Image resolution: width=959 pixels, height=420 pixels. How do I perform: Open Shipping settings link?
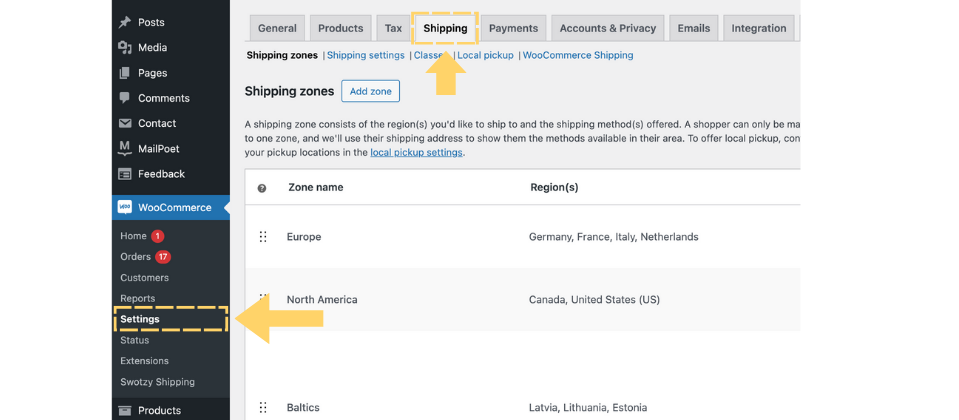[x=366, y=55]
